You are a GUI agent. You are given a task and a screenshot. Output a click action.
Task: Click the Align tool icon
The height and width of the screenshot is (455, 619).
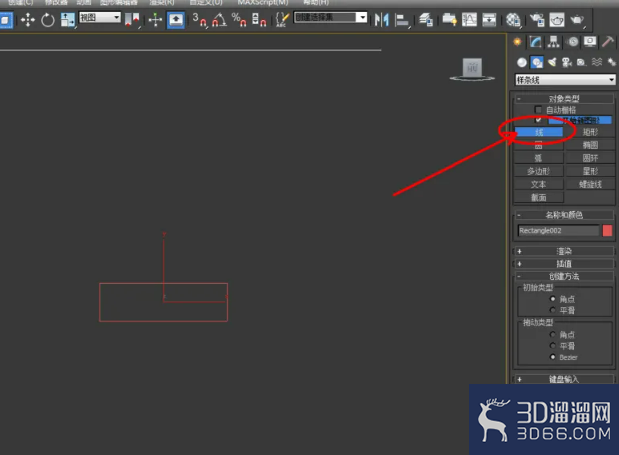[x=402, y=20]
